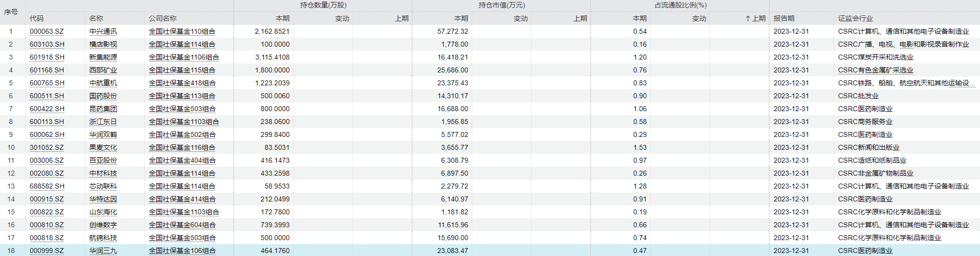Open stock code 600765.SH link
Screen dimensions: 980x256
coord(47,83)
